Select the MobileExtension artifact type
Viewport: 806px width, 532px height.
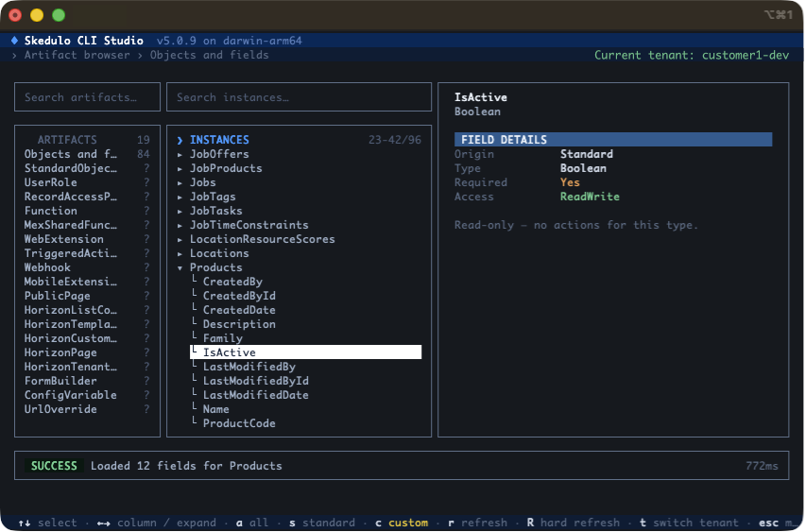coord(87,282)
